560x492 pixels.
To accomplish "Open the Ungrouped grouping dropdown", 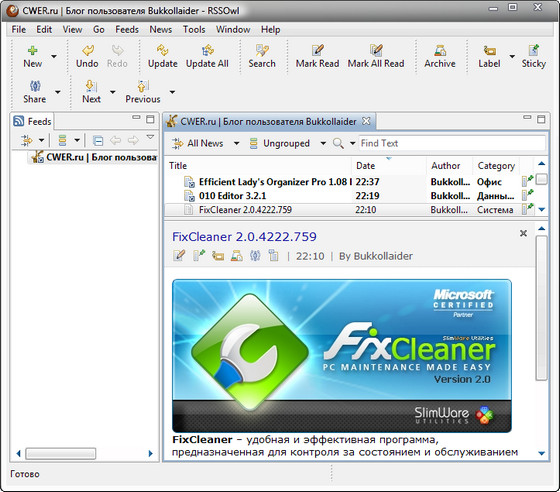I will [x=323, y=144].
